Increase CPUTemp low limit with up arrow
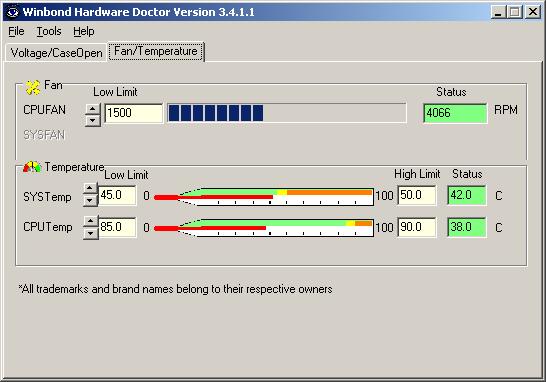This screenshot has width=546, height=382. [x=91, y=221]
